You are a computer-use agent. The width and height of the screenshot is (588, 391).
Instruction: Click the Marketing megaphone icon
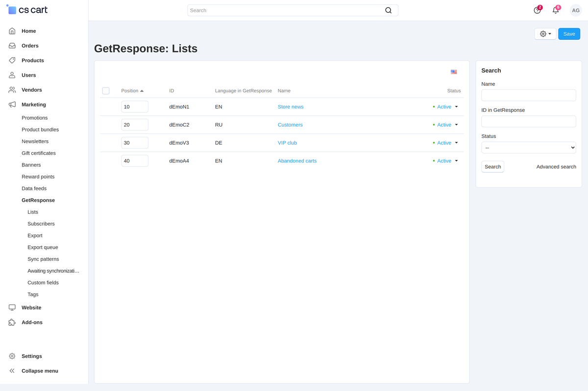(x=12, y=104)
